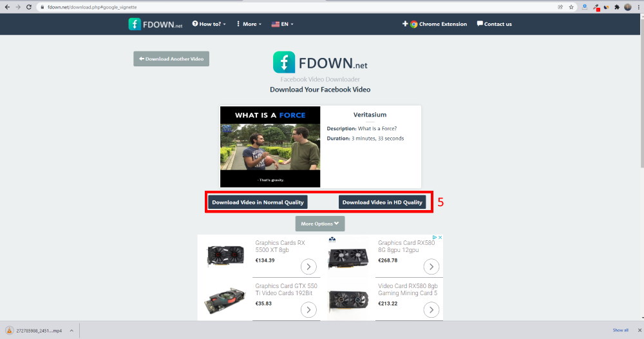Click arrow next to €35.83 ad
The image size is (644, 339).
coord(308,310)
